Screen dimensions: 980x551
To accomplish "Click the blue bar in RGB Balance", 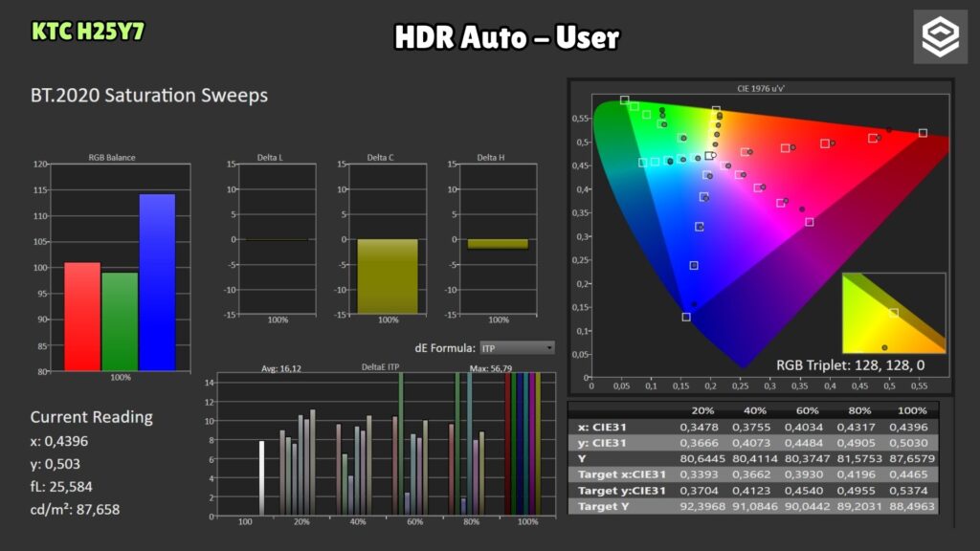I will pyautogui.click(x=157, y=282).
